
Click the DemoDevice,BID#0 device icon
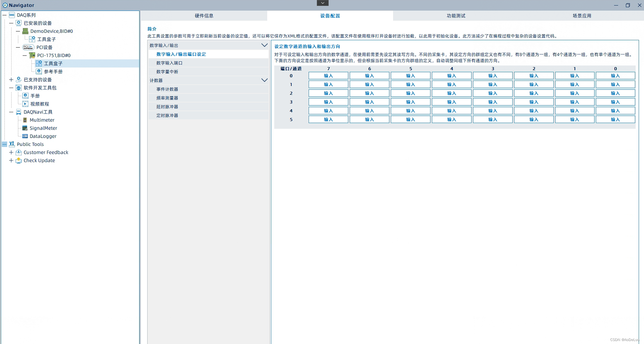tap(25, 31)
